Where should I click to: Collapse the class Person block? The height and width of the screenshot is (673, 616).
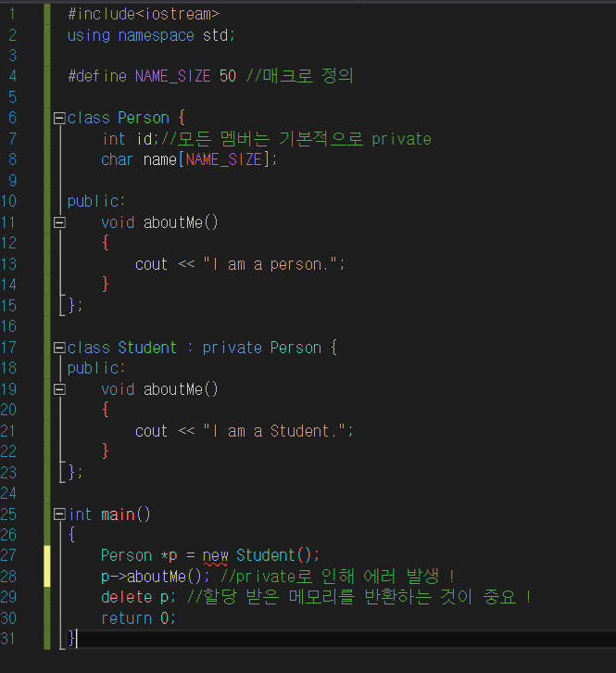pyautogui.click(x=59, y=118)
